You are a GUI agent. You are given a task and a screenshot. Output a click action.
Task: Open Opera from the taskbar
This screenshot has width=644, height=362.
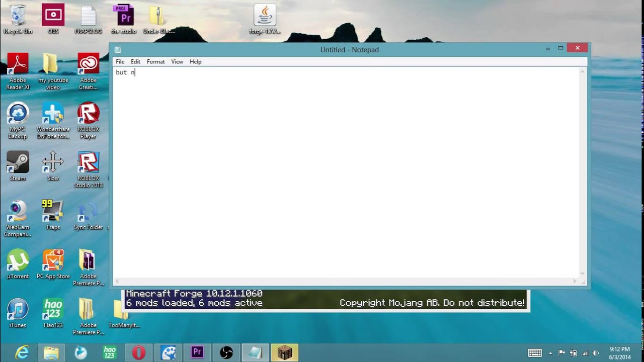click(139, 352)
